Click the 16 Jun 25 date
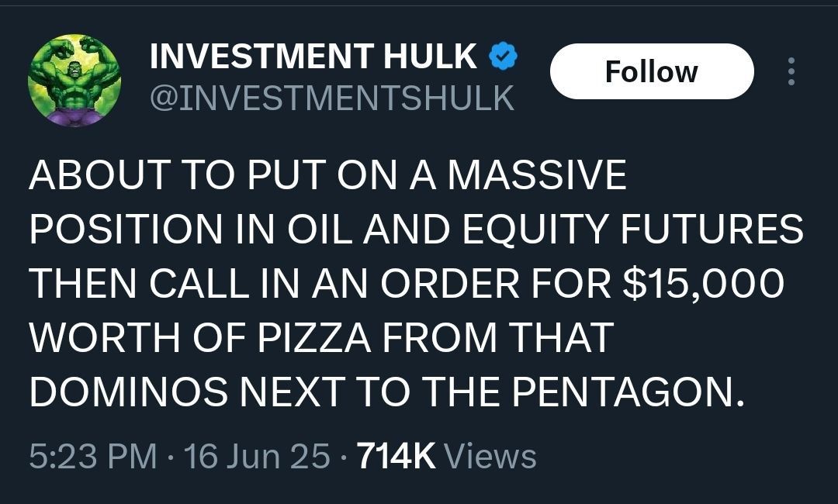The width and height of the screenshot is (838, 504). (257, 457)
